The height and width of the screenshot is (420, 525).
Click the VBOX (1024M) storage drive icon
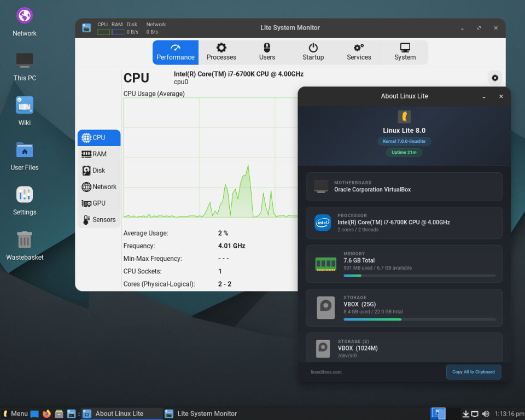click(323, 349)
